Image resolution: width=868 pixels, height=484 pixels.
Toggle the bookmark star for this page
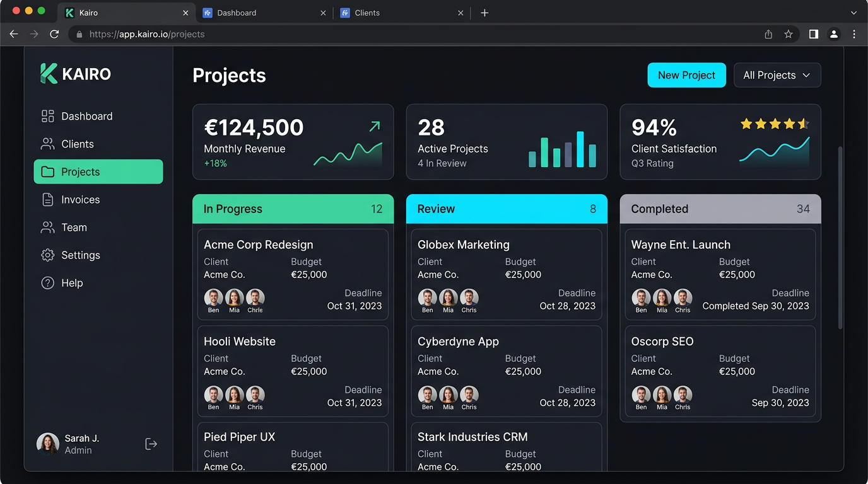pos(789,34)
